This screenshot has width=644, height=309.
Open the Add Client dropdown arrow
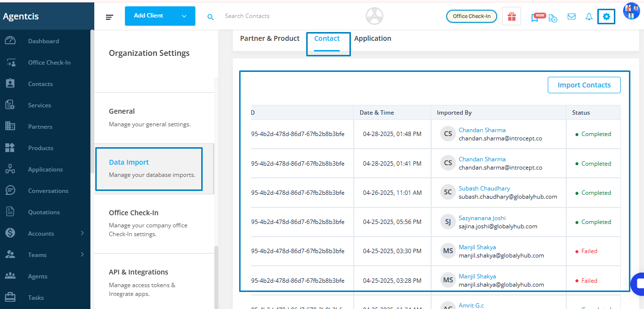pos(184,16)
